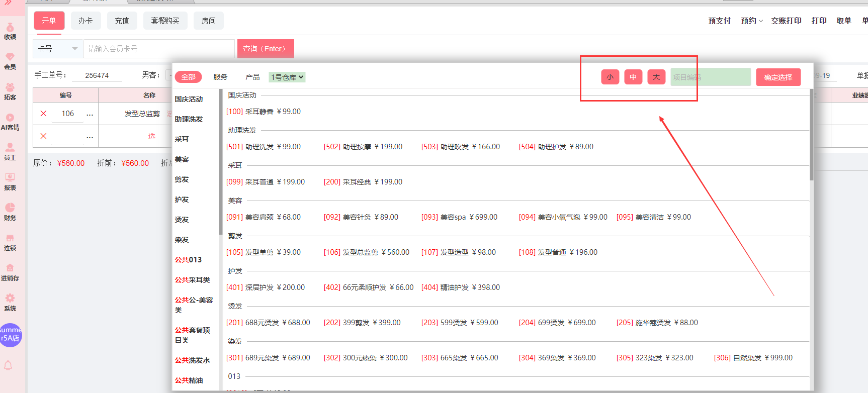Image resolution: width=868 pixels, height=393 pixels.
Task: Open the 收银 cashier sidebar icon
Action: pyautogui.click(x=10, y=31)
